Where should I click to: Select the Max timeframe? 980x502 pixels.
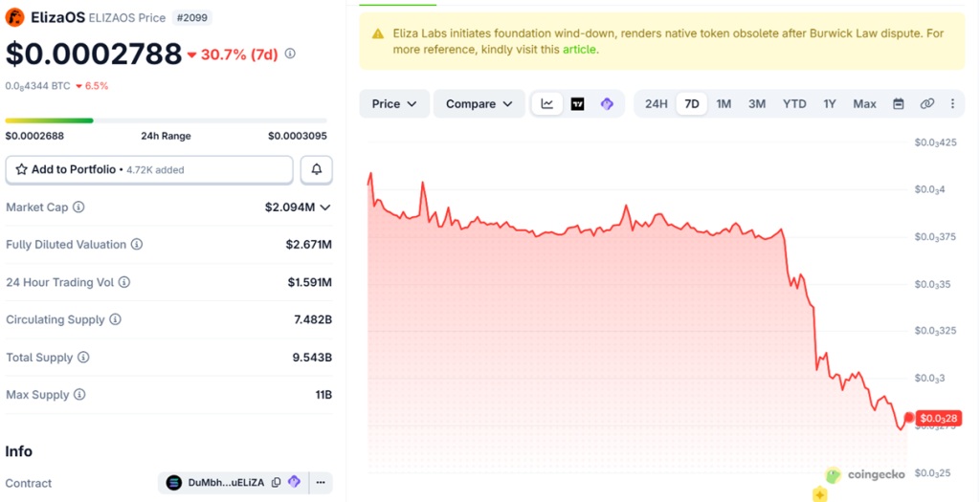(864, 103)
